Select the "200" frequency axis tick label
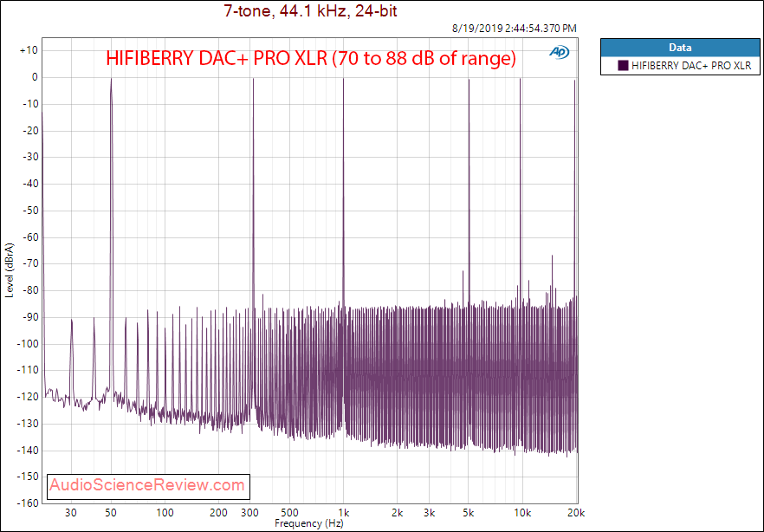 [x=219, y=513]
